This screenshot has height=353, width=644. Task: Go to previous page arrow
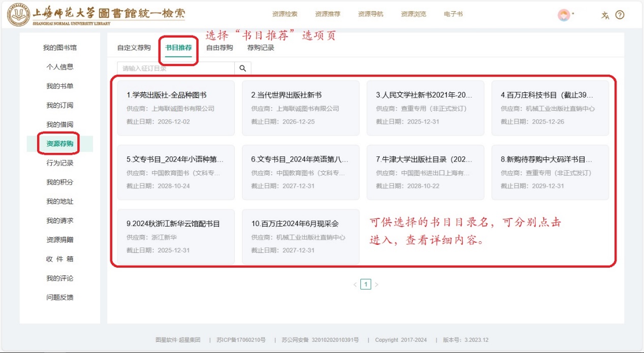355,285
